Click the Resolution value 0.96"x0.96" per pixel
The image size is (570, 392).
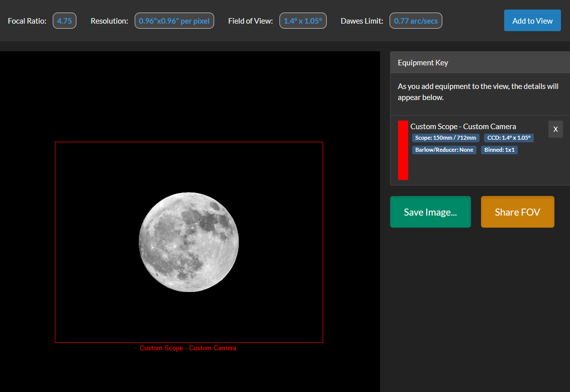(174, 21)
